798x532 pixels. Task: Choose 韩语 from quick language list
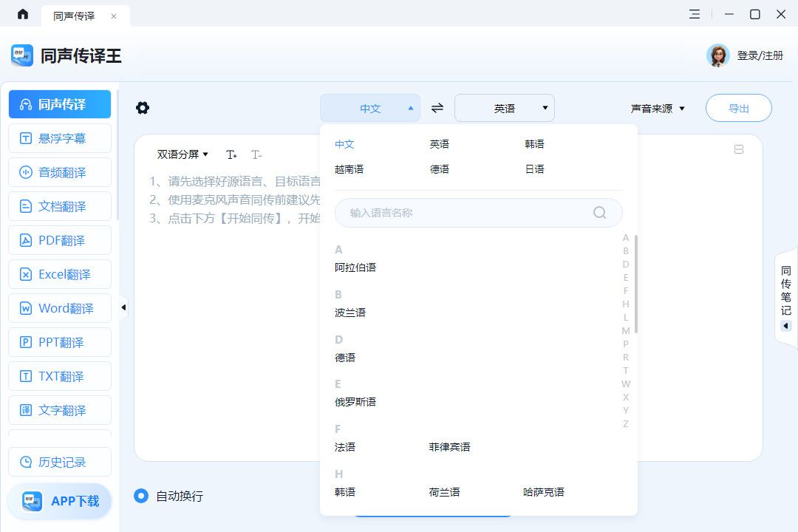click(534, 144)
